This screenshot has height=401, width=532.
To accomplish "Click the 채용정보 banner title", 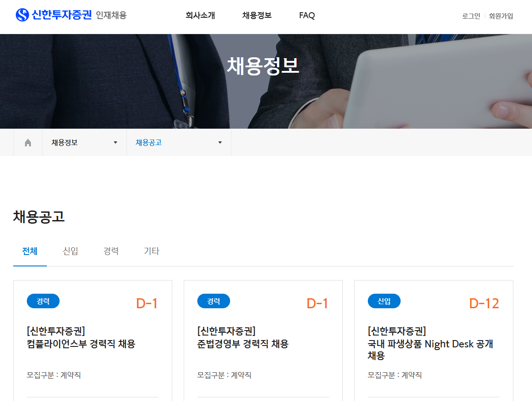I will point(263,66).
